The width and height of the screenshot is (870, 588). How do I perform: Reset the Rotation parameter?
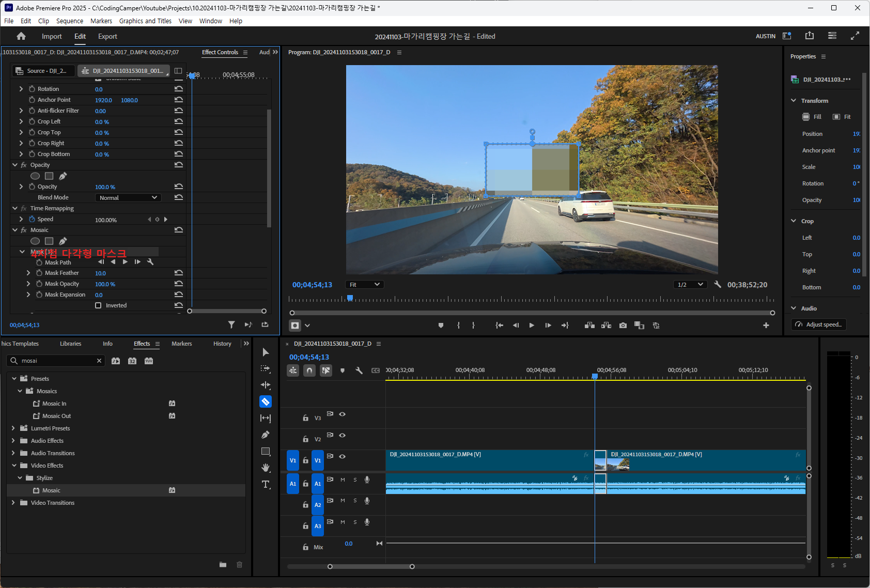point(179,89)
